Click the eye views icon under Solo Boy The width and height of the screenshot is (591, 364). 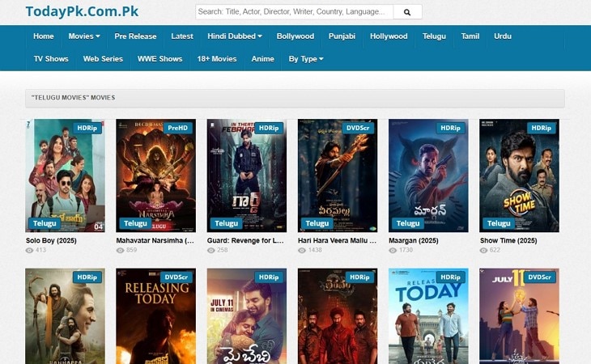pyautogui.click(x=29, y=250)
